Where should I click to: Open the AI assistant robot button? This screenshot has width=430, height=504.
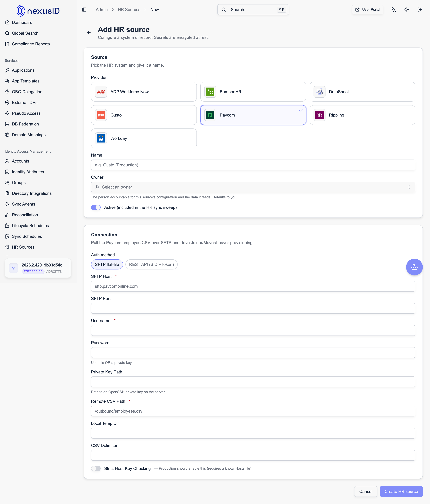coord(414,267)
